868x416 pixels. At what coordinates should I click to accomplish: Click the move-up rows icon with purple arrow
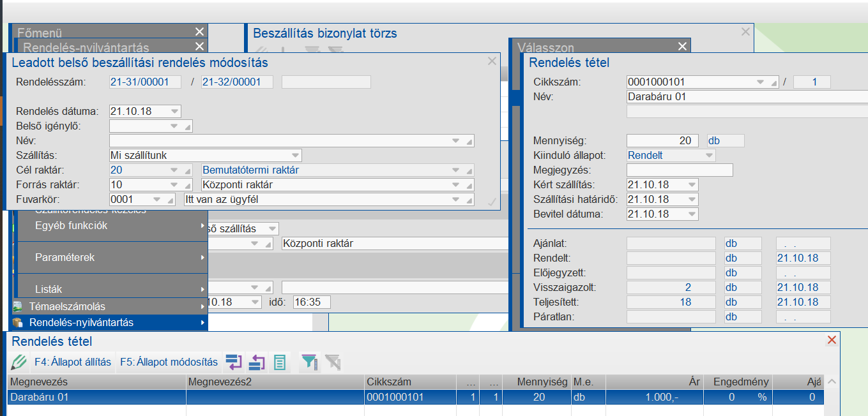tap(257, 362)
